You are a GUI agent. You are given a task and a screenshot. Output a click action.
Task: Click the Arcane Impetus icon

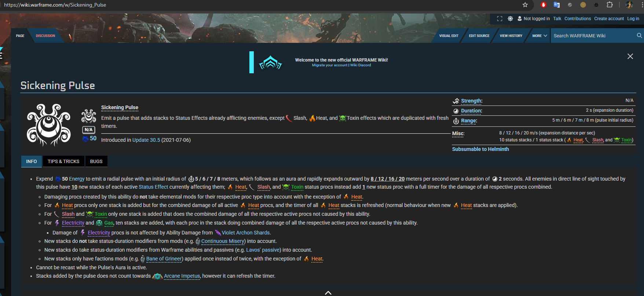157,276
